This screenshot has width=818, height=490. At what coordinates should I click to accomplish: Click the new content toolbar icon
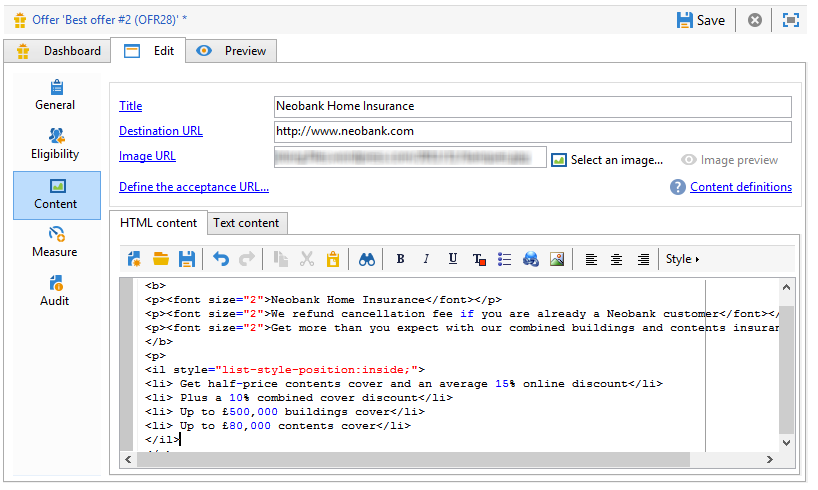[x=135, y=259]
